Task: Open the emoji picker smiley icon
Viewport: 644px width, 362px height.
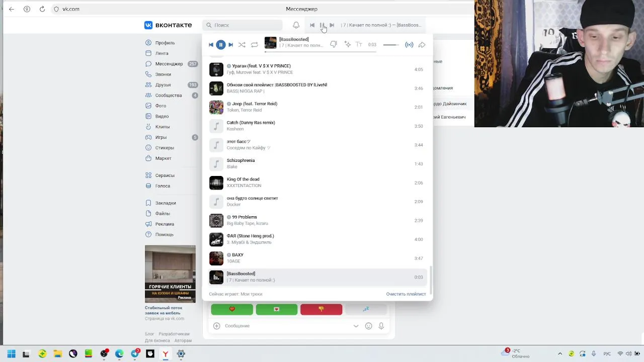Action: coord(368,326)
